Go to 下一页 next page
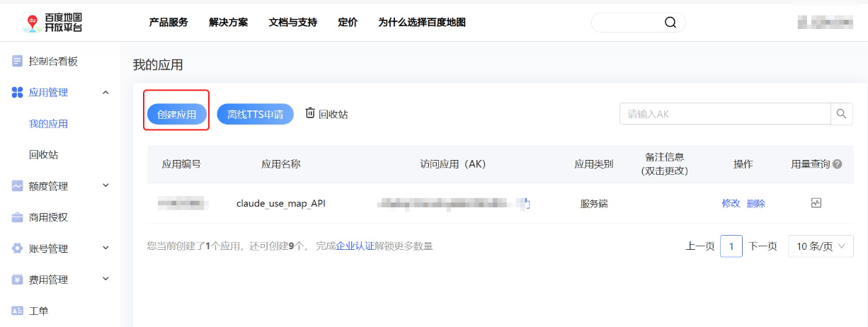The image size is (868, 327). click(x=763, y=246)
